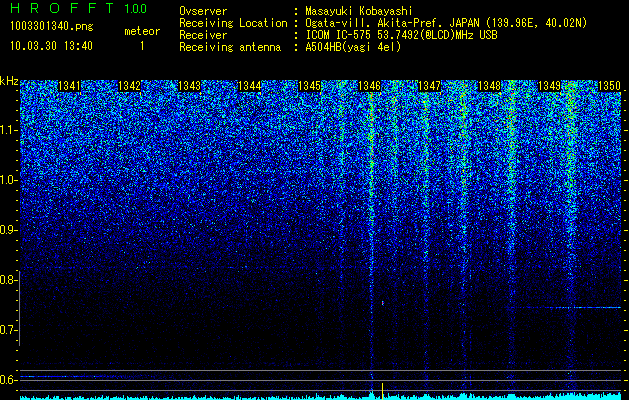Click the 1344 time marker

click(x=250, y=86)
